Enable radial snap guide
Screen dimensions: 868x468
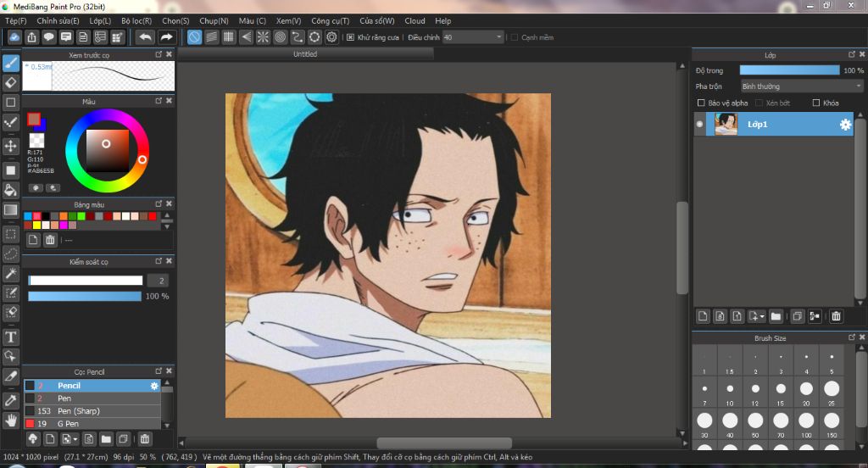tap(263, 37)
